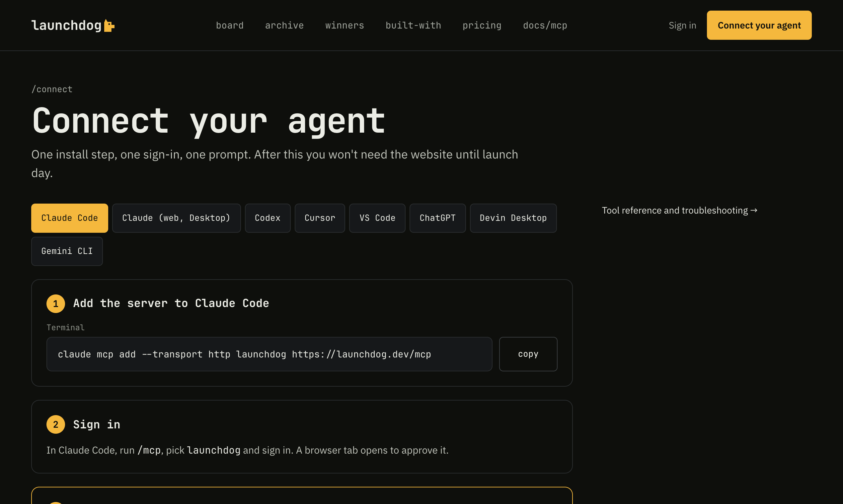
Task: Click the Add the server to Claude Code title
Action: pos(171,303)
